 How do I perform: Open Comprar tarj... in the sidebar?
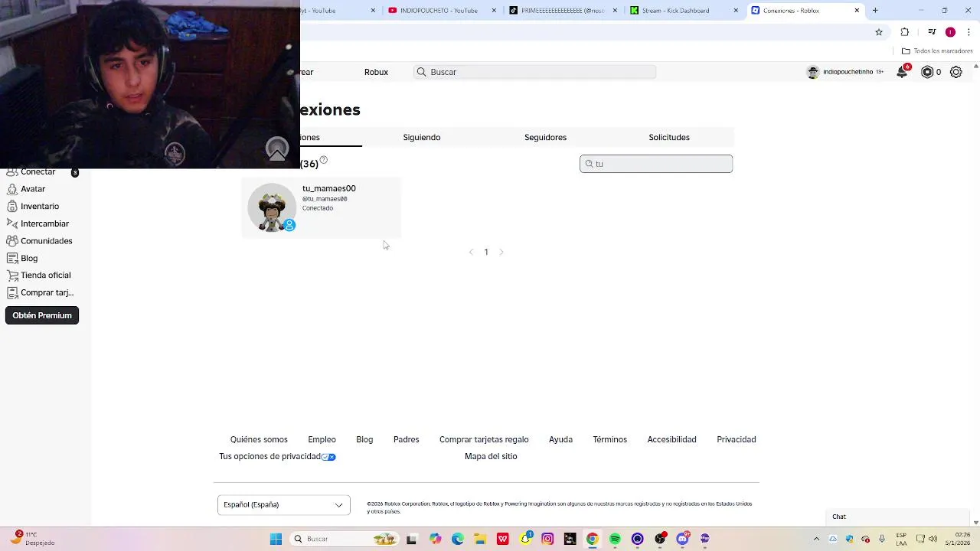click(40, 293)
